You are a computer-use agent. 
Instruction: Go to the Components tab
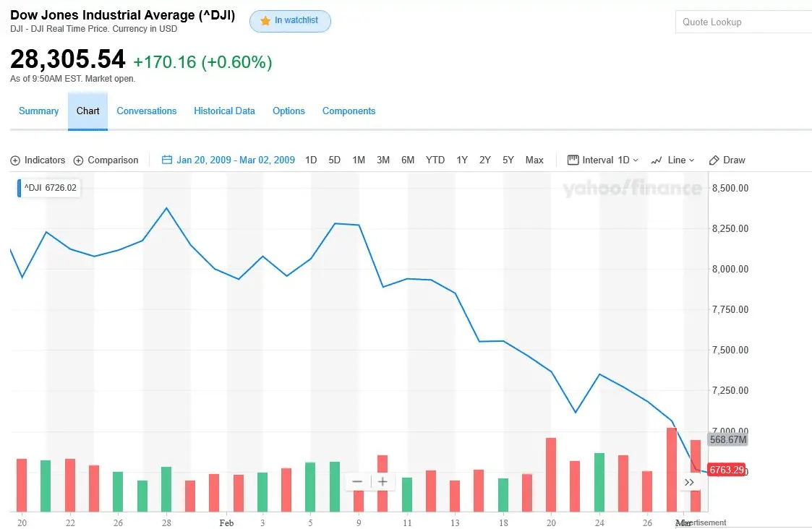click(349, 111)
